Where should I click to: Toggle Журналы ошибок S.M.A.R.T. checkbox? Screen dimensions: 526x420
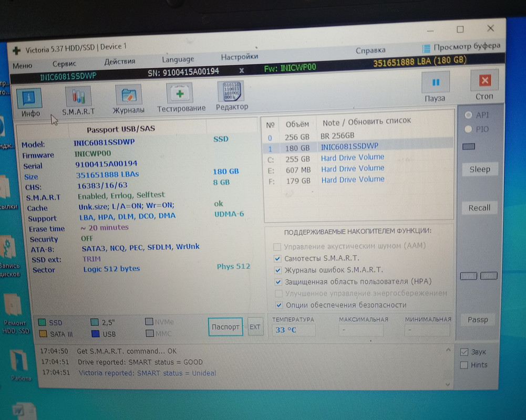pyautogui.click(x=278, y=270)
